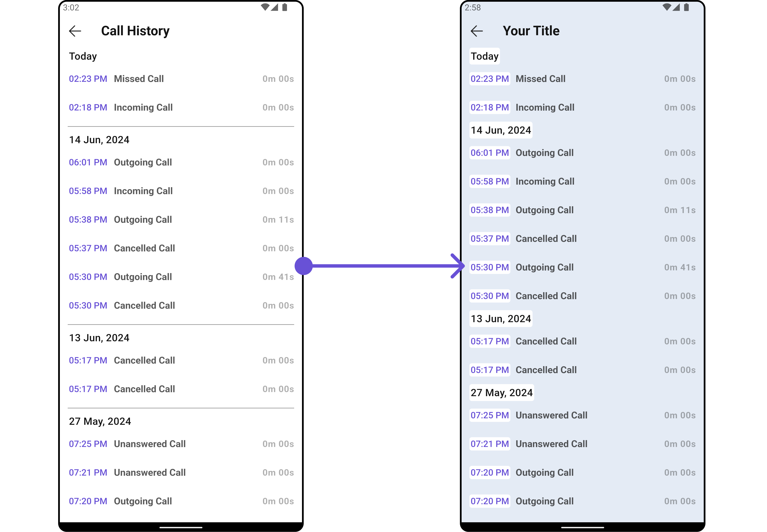Tap home gesture bar below Call History screen
Viewport: 767px width, 532px height.
point(181,527)
